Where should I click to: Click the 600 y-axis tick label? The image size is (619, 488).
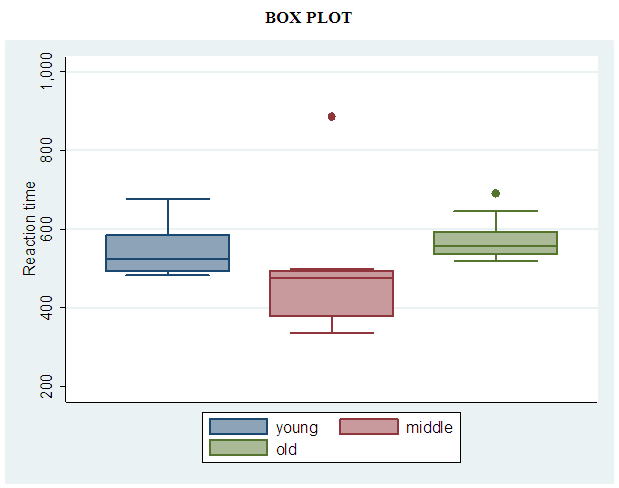click(x=47, y=229)
